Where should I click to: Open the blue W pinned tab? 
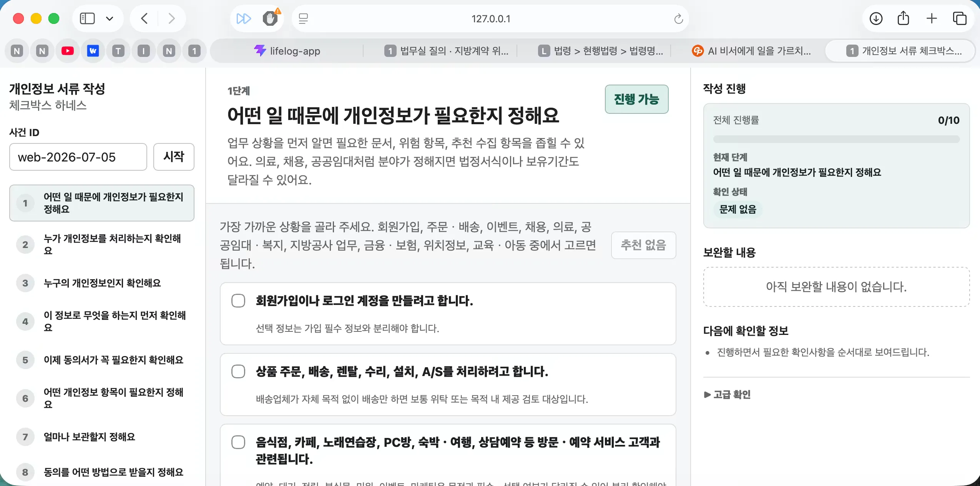(93, 51)
